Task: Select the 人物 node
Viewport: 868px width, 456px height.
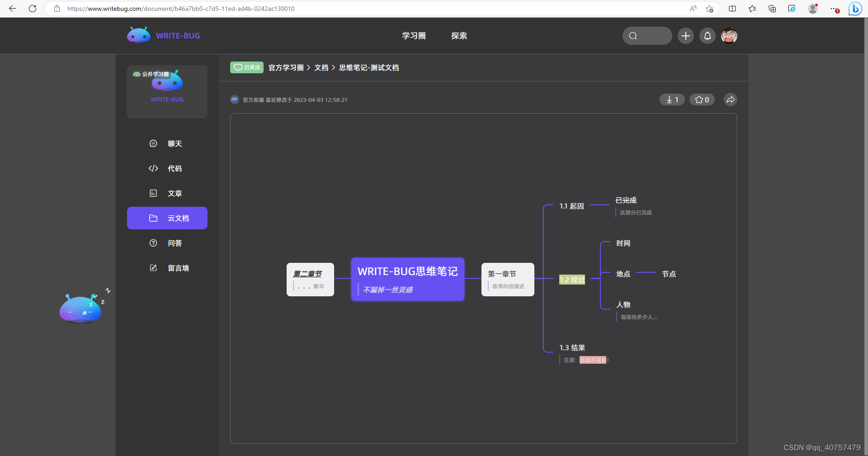Action: (x=623, y=304)
